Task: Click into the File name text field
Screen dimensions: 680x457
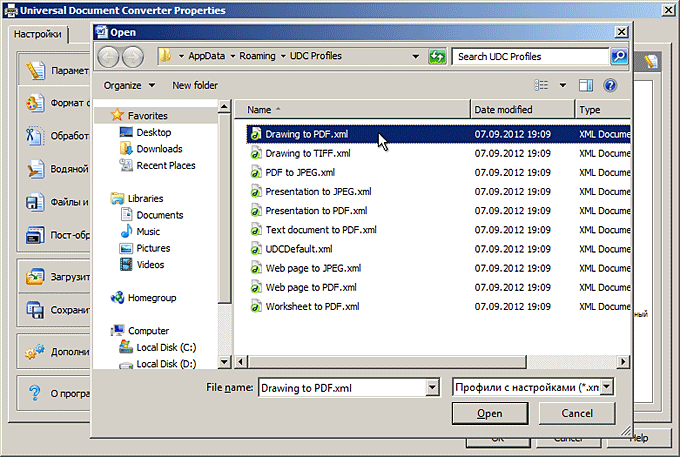Action: [x=343, y=388]
